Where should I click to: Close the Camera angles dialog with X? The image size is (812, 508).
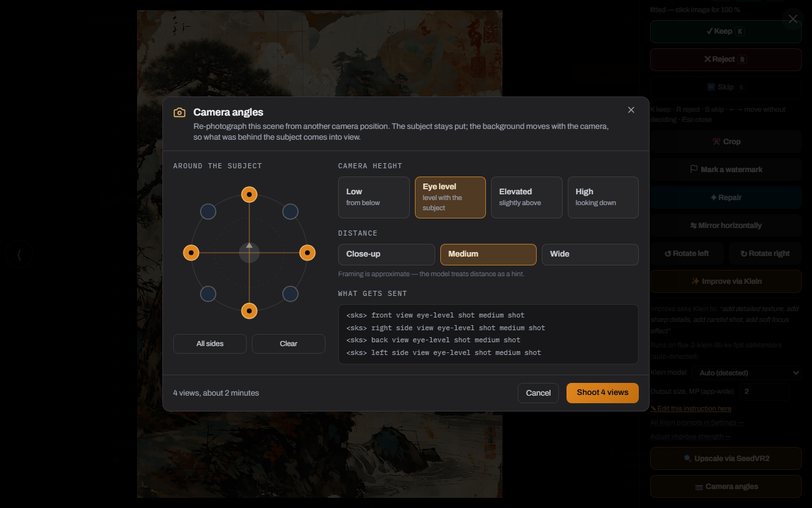[631, 110]
